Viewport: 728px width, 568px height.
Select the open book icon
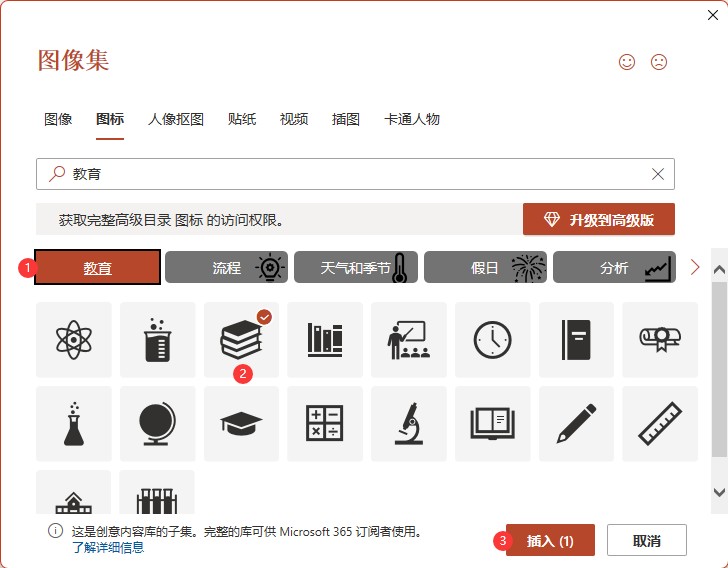493,424
